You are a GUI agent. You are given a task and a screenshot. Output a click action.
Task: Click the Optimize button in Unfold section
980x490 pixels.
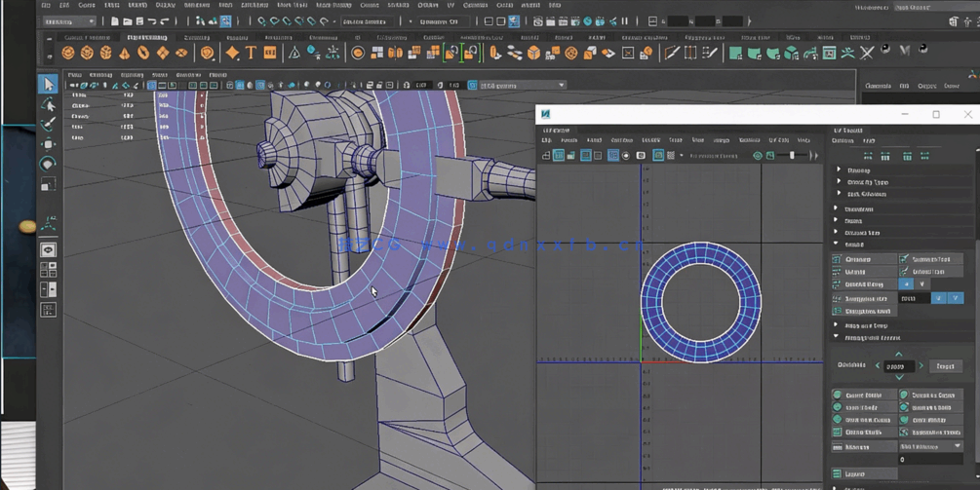pos(864,259)
